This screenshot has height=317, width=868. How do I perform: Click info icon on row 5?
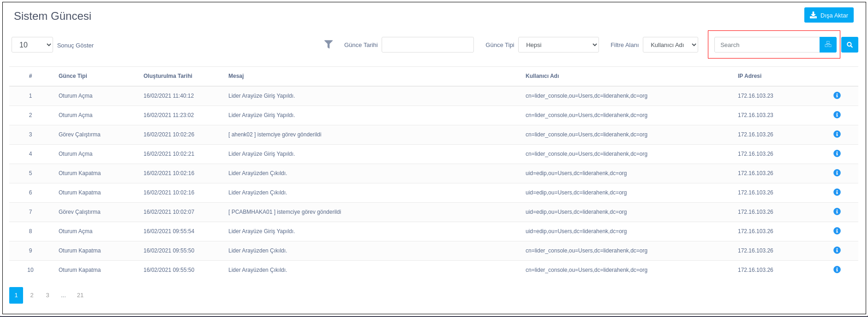click(x=837, y=173)
